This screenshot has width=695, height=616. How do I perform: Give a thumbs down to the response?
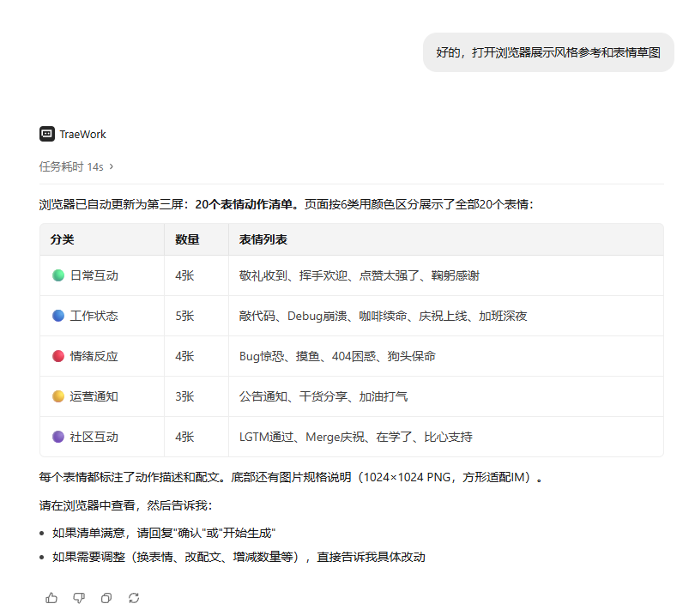pyautogui.click(x=79, y=598)
